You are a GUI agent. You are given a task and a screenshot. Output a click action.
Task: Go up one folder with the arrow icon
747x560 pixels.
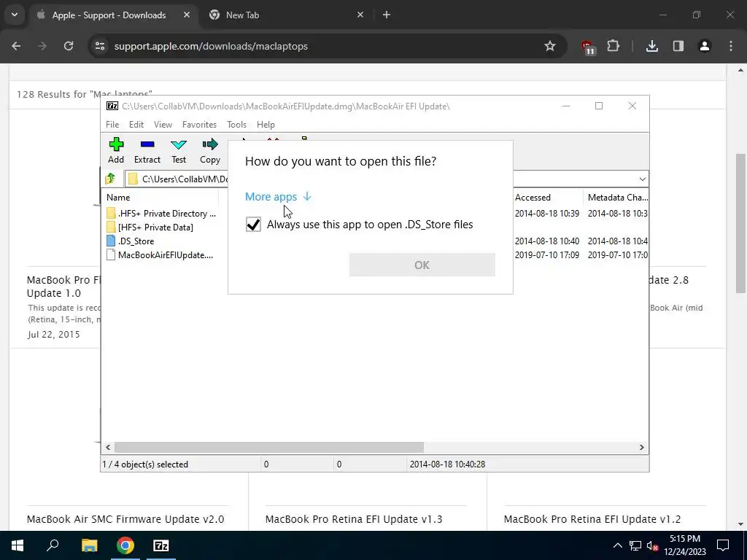point(110,179)
